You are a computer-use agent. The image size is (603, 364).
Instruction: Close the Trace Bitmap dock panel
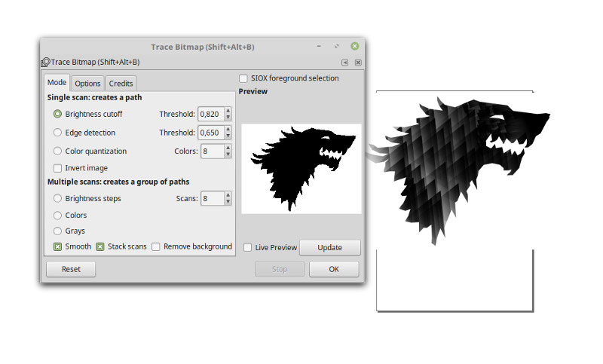358,63
